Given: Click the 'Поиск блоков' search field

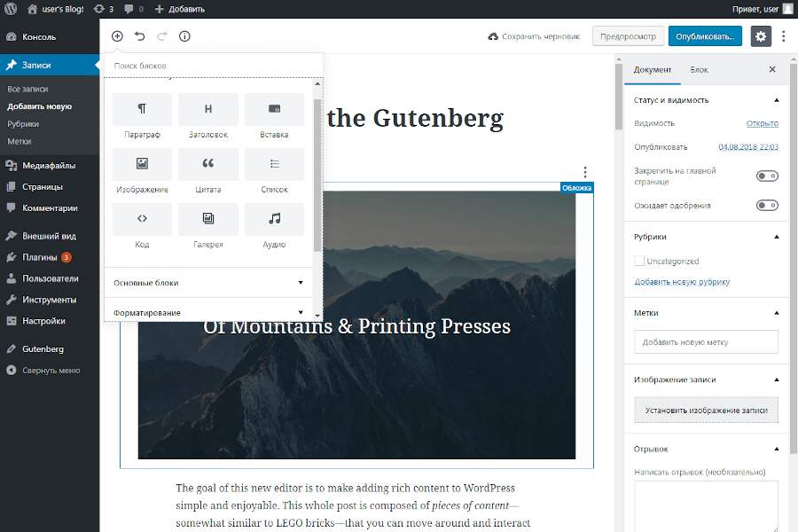Looking at the screenshot, I should tap(213, 66).
